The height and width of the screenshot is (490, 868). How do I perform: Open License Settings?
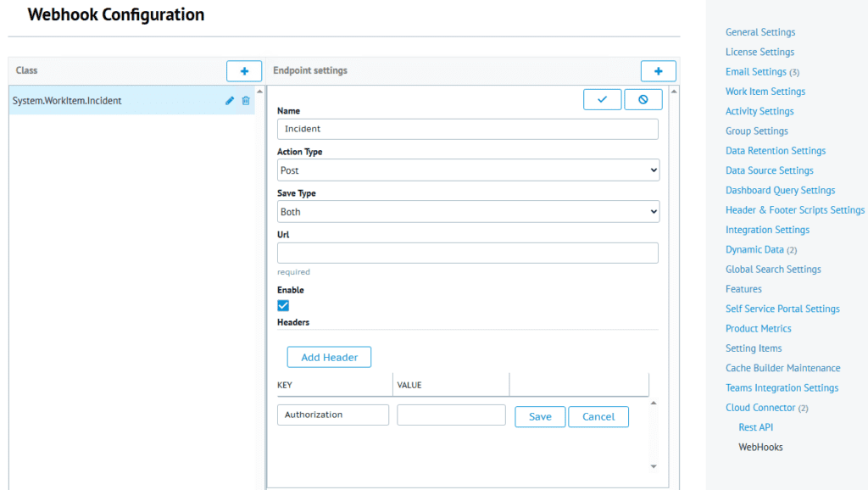(759, 52)
